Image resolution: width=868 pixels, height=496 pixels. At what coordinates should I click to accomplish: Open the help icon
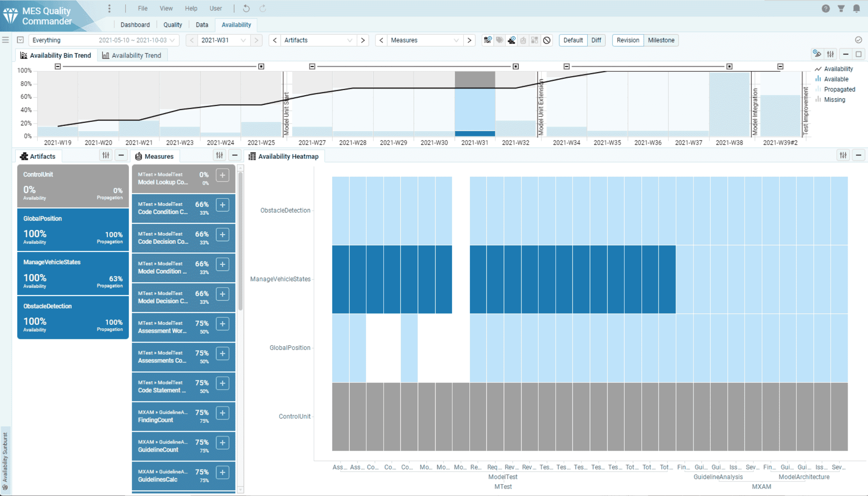(825, 9)
